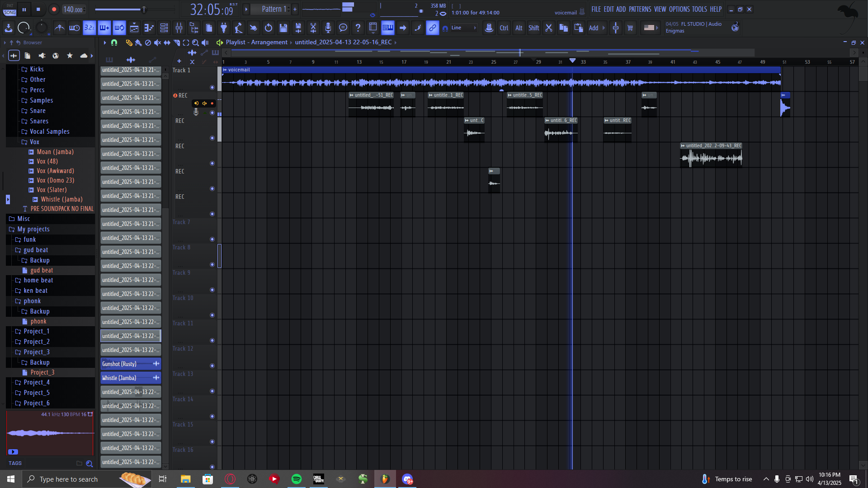This screenshot has height=488, width=868.
Task: Click the Save project floppy icon
Action: (283, 28)
